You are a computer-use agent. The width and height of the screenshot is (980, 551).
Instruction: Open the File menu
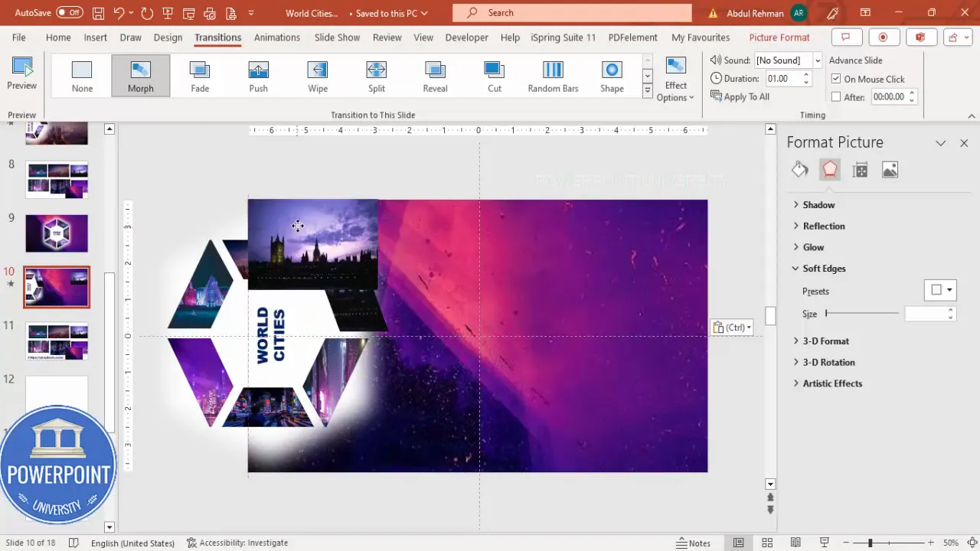(x=18, y=37)
